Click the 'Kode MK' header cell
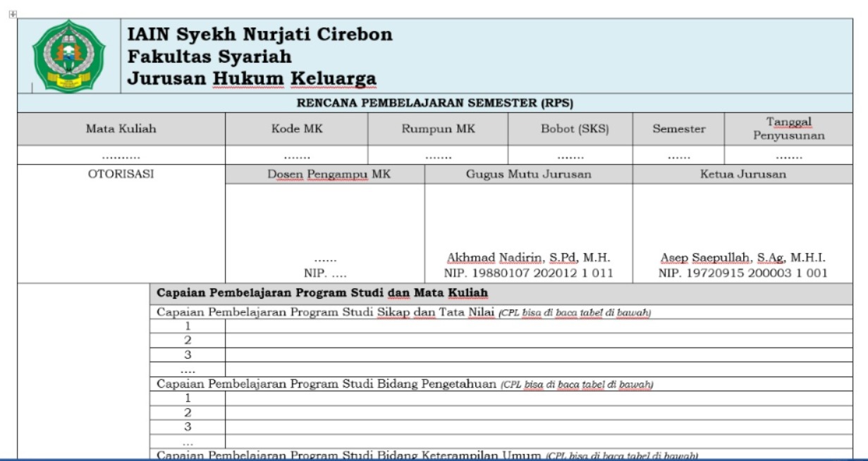Viewport: 868px width, 461px height. (297, 129)
